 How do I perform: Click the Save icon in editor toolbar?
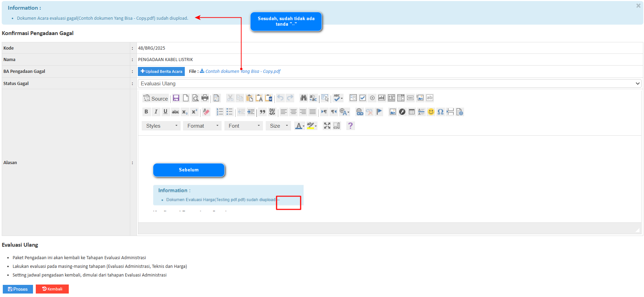[x=176, y=98]
